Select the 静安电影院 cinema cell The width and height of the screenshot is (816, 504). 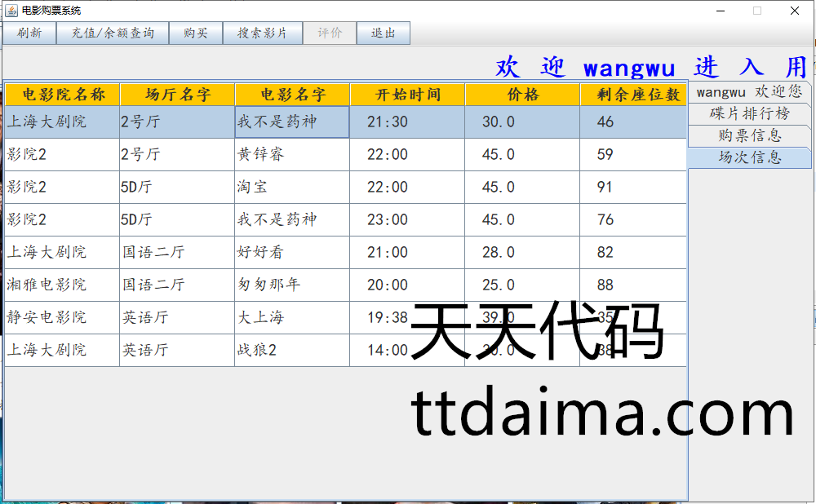coord(62,318)
